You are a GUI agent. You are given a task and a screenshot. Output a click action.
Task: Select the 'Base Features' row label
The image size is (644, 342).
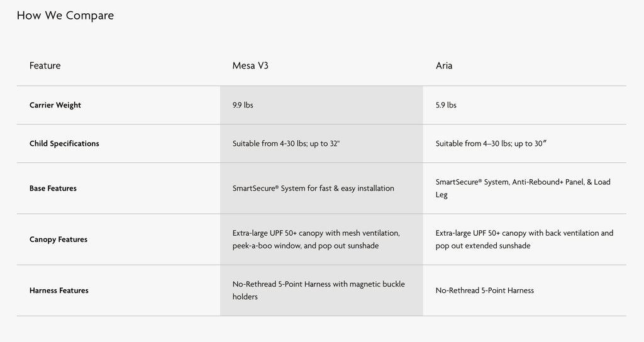point(53,188)
